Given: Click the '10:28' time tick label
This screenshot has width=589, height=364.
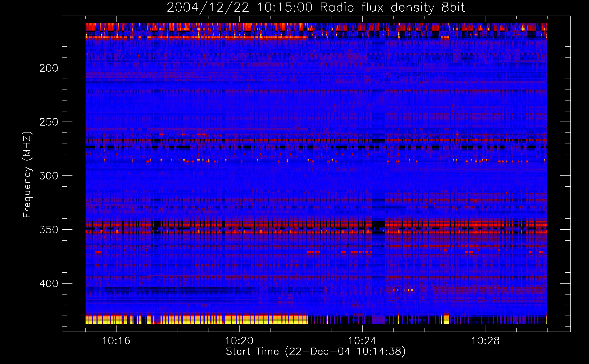Looking at the screenshot, I should point(485,341).
